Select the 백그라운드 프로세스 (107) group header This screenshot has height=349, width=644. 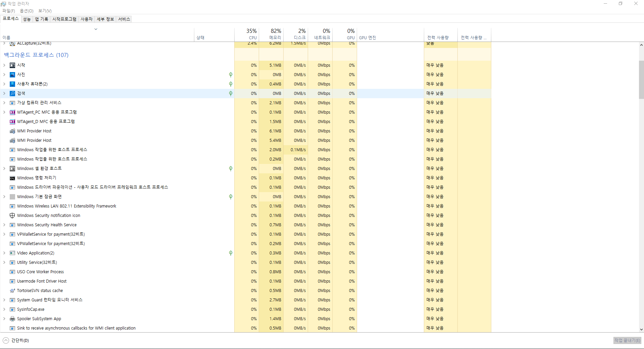tap(36, 55)
